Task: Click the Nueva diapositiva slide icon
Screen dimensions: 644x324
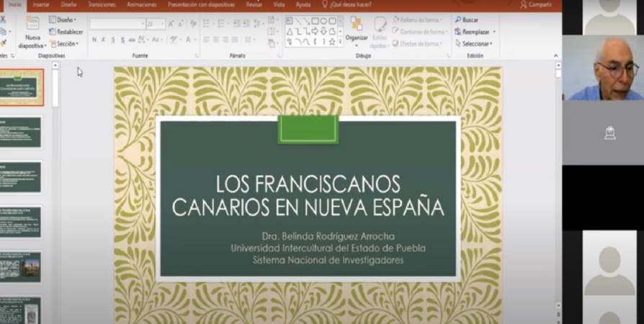Action: pos(32,24)
